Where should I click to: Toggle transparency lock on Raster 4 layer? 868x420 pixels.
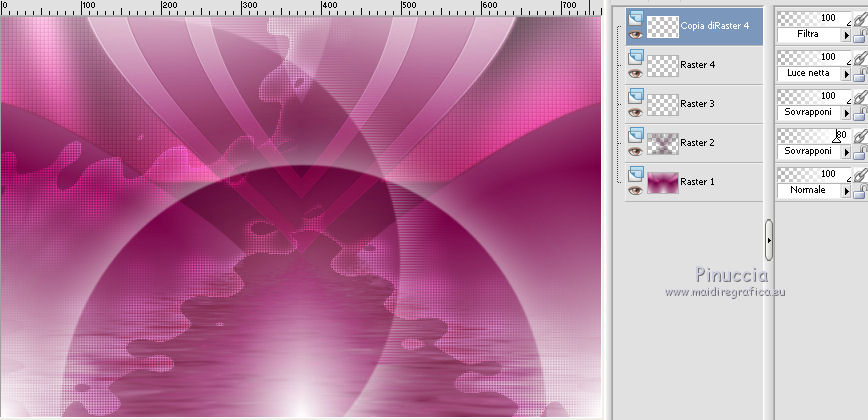(x=860, y=75)
